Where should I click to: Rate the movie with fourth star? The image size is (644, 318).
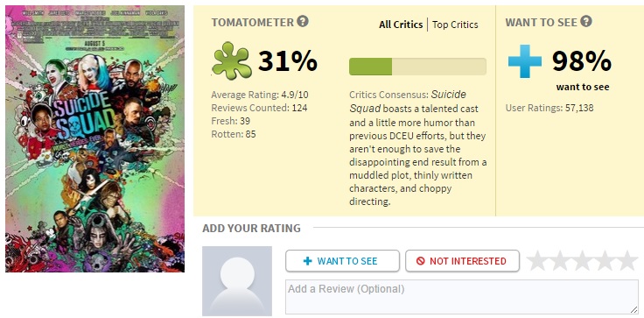(x=605, y=261)
